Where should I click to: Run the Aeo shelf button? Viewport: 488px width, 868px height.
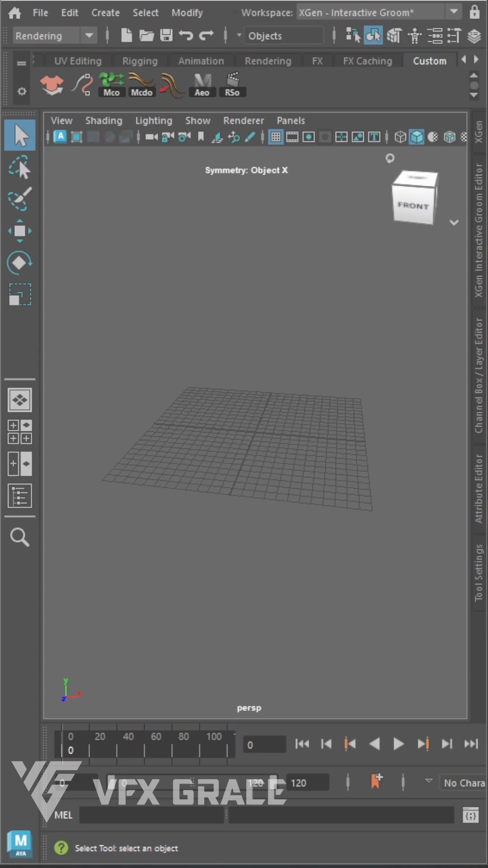[x=202, y=85]
